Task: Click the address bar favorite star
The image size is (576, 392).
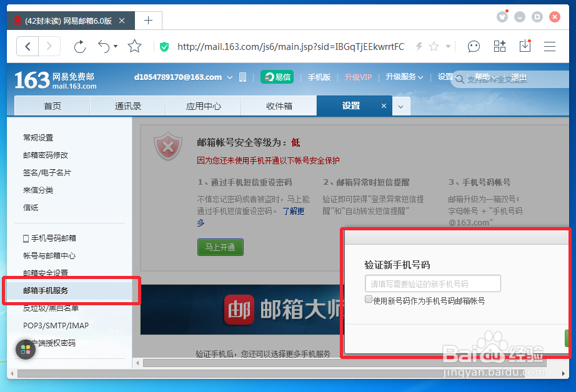Action: click(434, 46)
